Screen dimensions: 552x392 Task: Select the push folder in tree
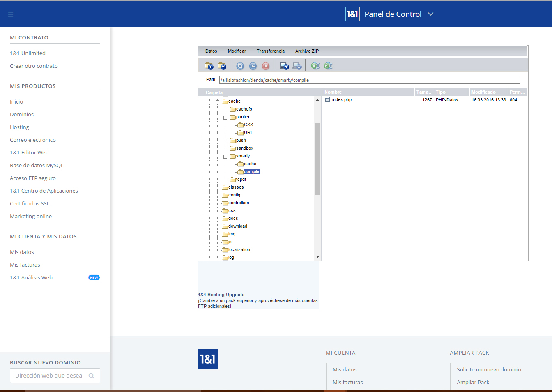[241, 140]
